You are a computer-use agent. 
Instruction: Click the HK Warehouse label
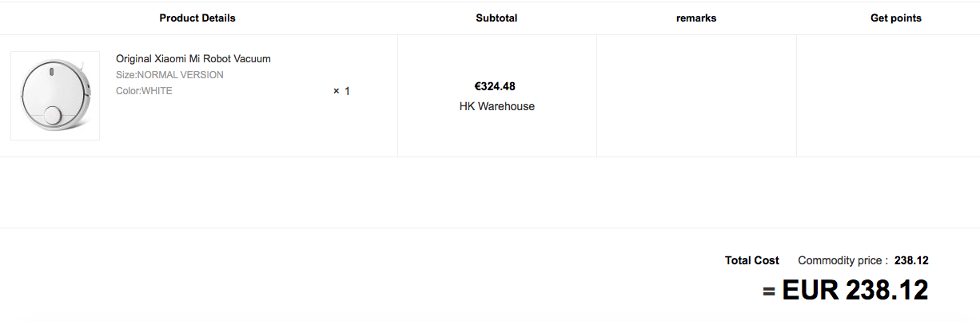point(497,106)
